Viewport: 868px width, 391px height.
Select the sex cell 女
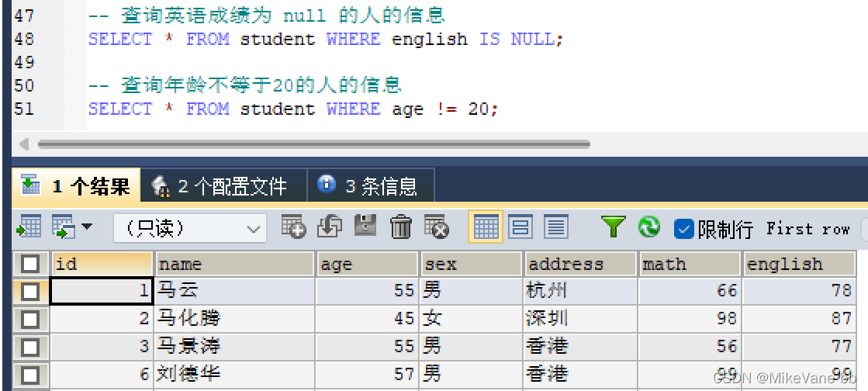pos(471,318)
